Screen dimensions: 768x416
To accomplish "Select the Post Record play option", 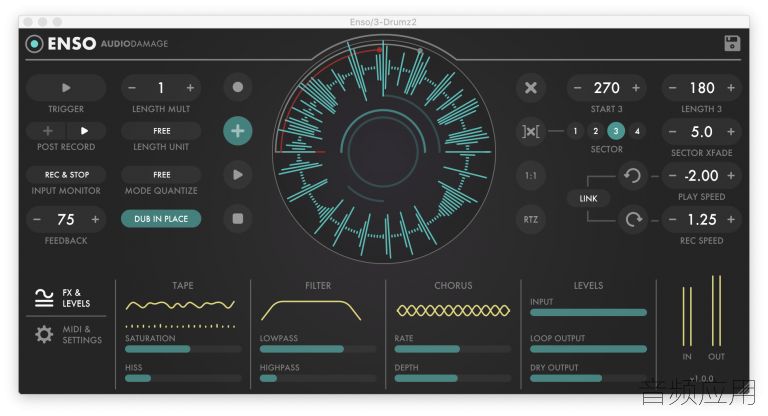I will click(x=84, y=131).
